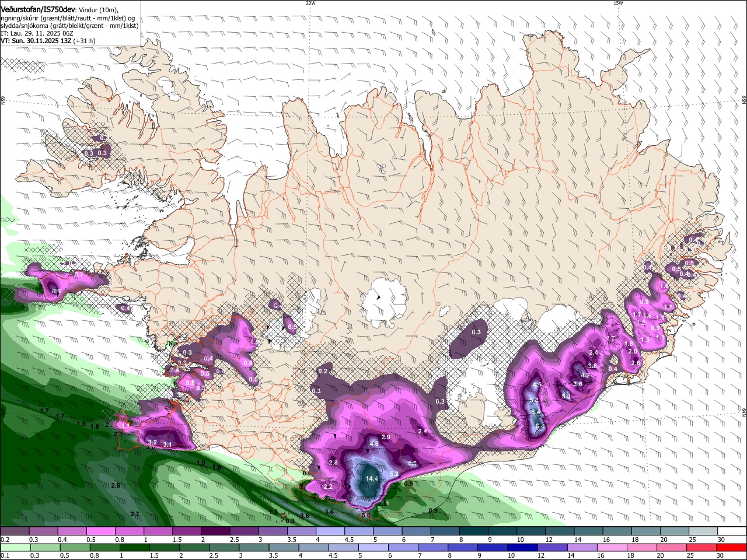Select the dull mauve 0.2 swatch in upper legend
This screenshot has width=747, height=560.
tap(15, 531)
